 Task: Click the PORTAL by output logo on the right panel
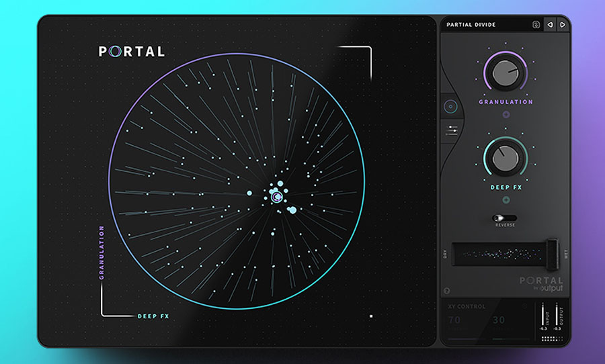click(x=541, y=284)
